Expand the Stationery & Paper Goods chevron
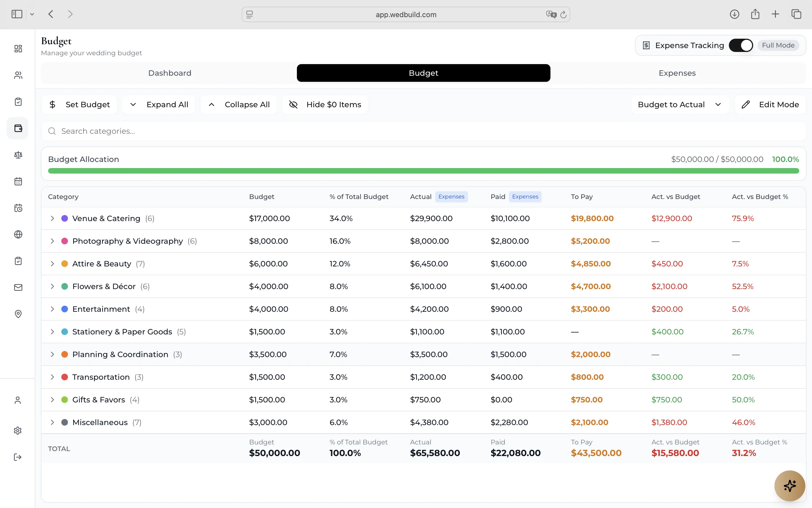812x508 pixels. pos(52,332)
